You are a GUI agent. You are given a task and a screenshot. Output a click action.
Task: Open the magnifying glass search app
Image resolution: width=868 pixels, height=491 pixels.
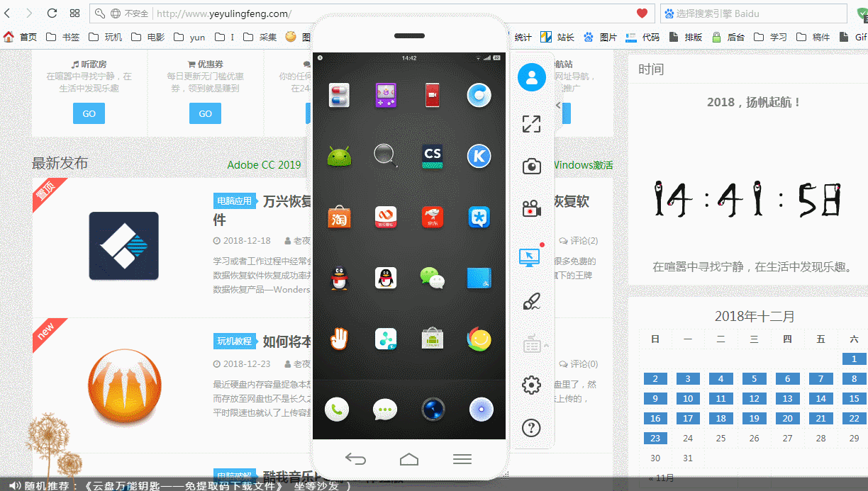(386, 155)
